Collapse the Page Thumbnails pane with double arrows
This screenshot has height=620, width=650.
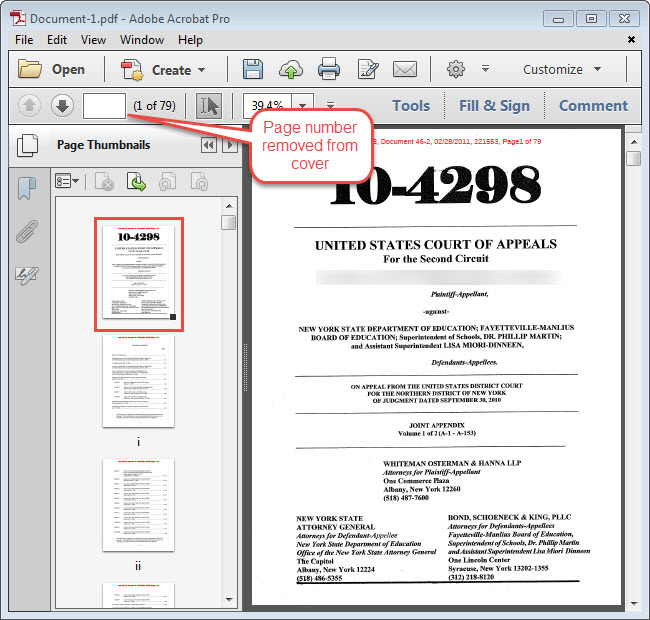click(208, 146)
